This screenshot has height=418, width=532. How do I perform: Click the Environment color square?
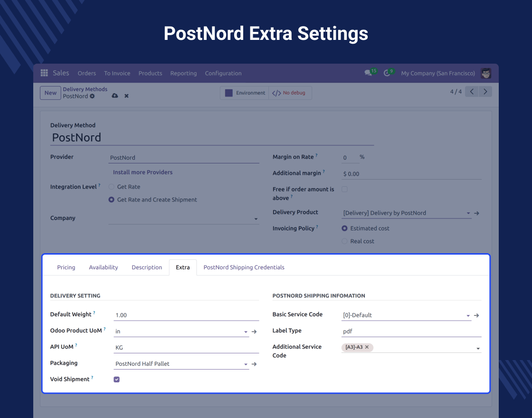tap(229, 93)
